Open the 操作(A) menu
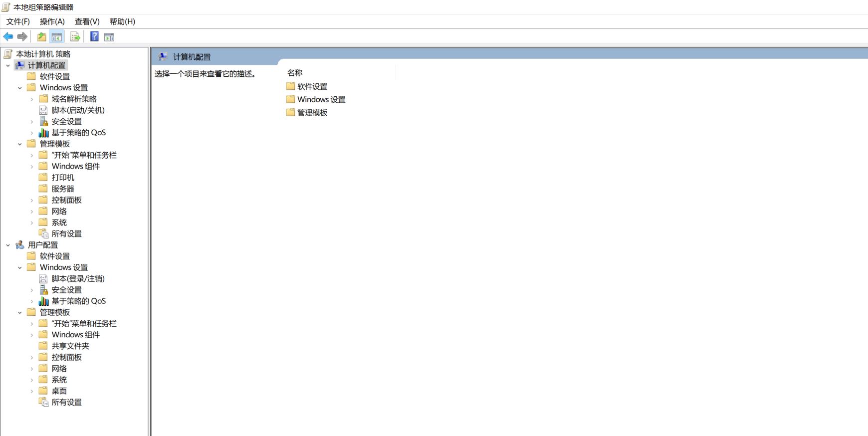 click(52, 21)
